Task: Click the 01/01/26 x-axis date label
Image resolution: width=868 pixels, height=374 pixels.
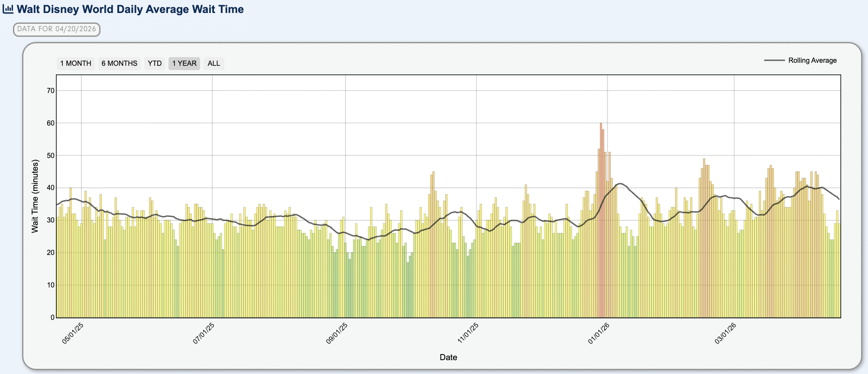Action: coord(599,333)
